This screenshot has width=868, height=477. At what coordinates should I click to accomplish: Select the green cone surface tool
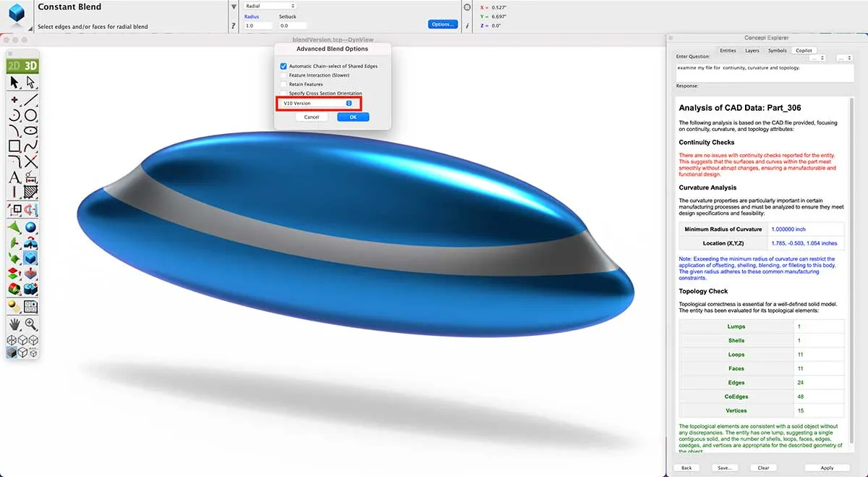click(14, 226)
